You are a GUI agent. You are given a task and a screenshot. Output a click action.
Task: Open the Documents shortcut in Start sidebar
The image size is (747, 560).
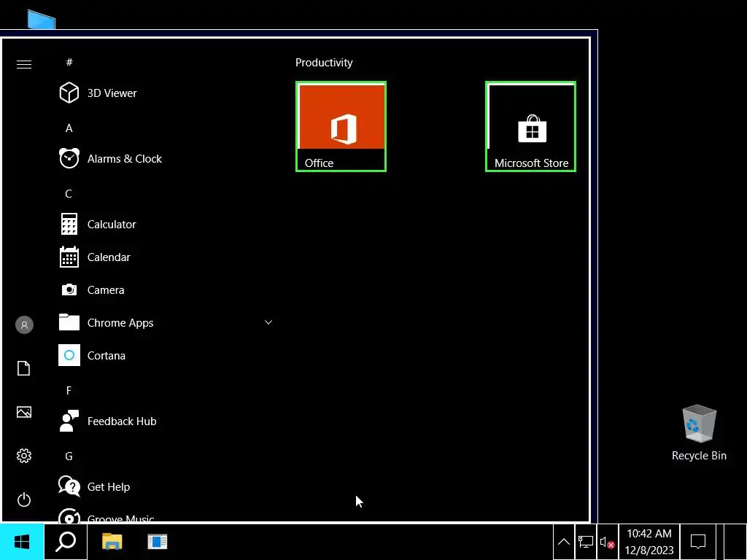(24, 368)
